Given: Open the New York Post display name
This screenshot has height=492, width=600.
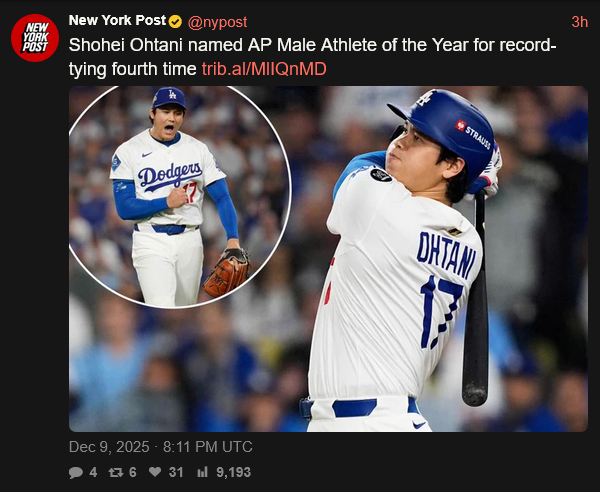Looking at the screenshot, I should 117,21.
